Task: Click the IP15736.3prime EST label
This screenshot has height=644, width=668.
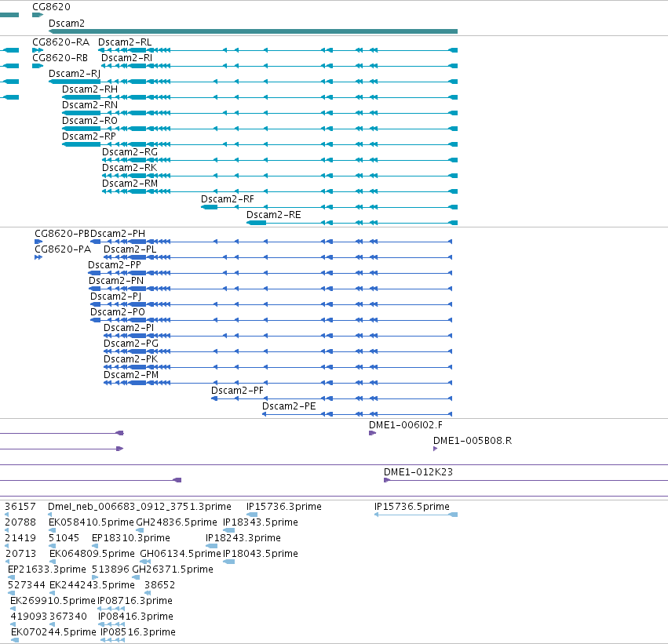Action: tap(283, 507)
